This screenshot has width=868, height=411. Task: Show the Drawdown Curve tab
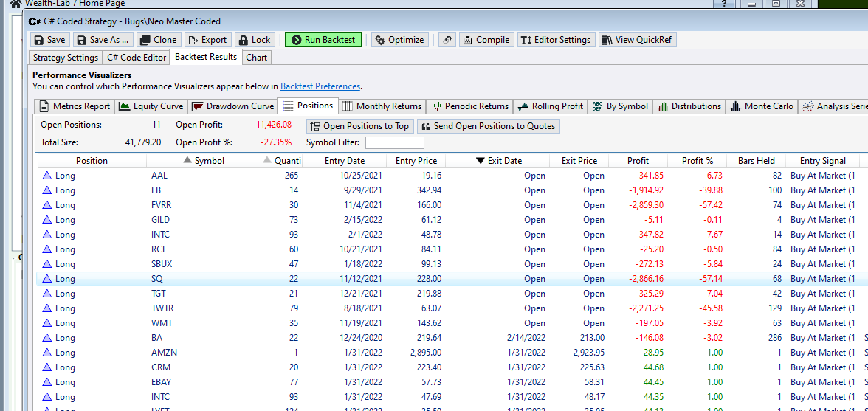point(232,106)
